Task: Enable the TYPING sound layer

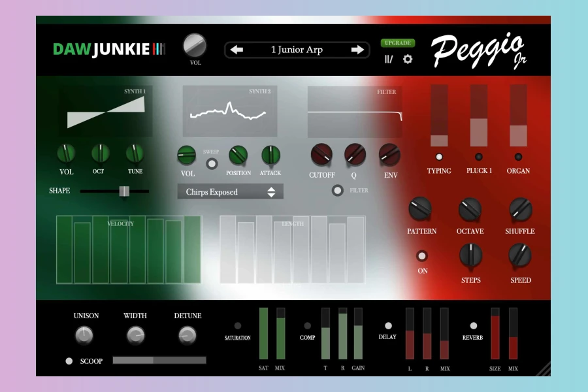Action: point(439,157)
